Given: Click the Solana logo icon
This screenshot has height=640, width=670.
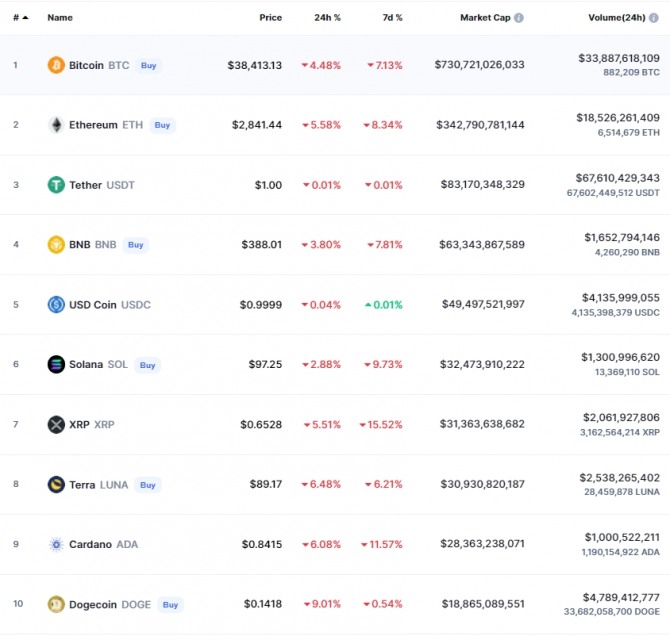Looking at the screenshot, I should tap(56, 364).
